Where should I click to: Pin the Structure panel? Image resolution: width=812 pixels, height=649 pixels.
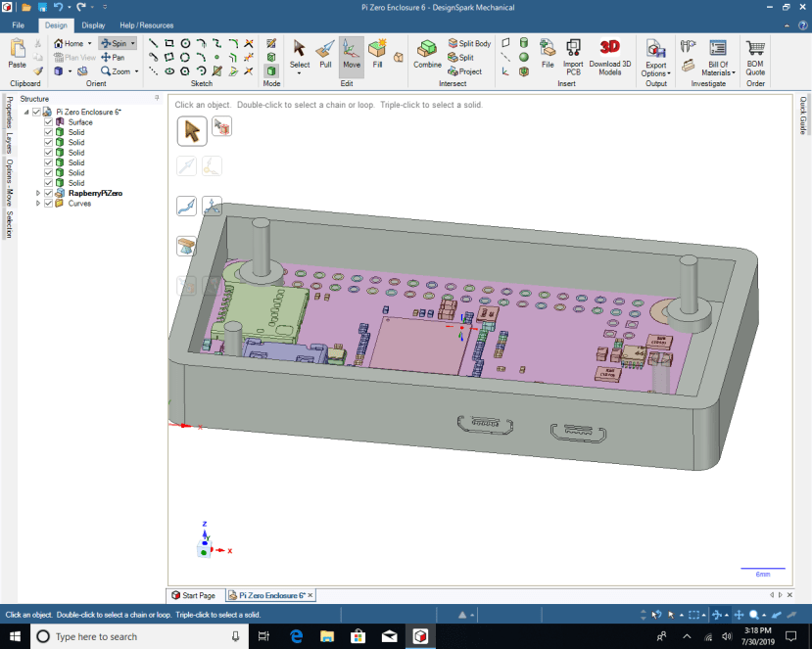coord(157,98)
